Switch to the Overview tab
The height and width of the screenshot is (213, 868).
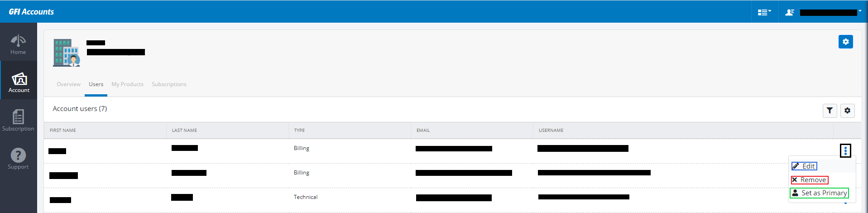[68, 84]
